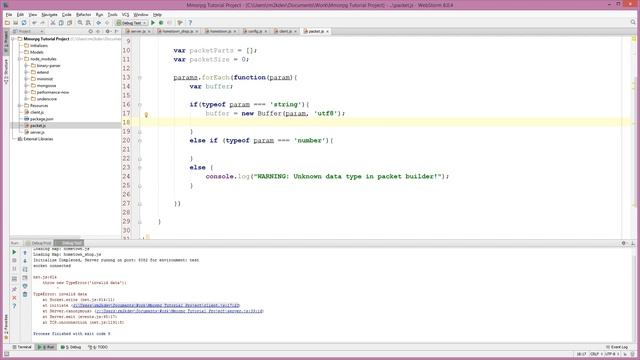Follow the client.js stack trace link

click(x=156, y=305)
